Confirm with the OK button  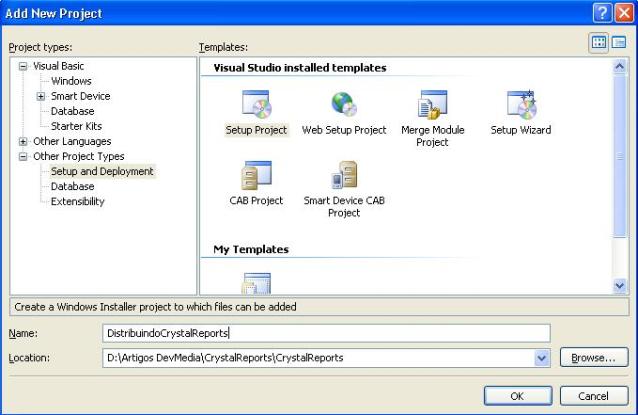(517, 395)
